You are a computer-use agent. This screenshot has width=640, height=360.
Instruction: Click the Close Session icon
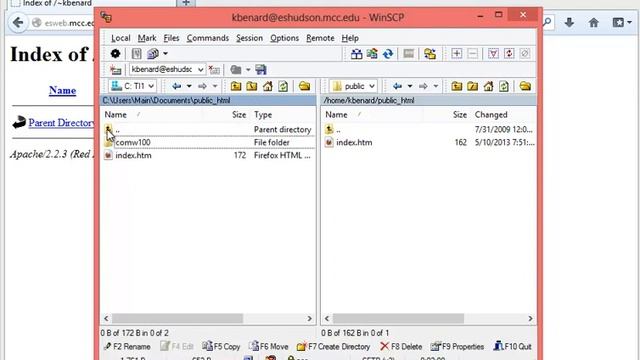click(214, 70)
